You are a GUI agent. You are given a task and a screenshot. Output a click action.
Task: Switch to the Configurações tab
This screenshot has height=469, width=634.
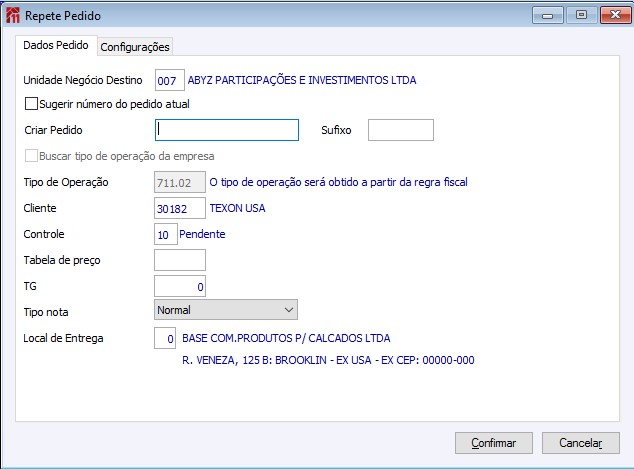pos(135,47)
